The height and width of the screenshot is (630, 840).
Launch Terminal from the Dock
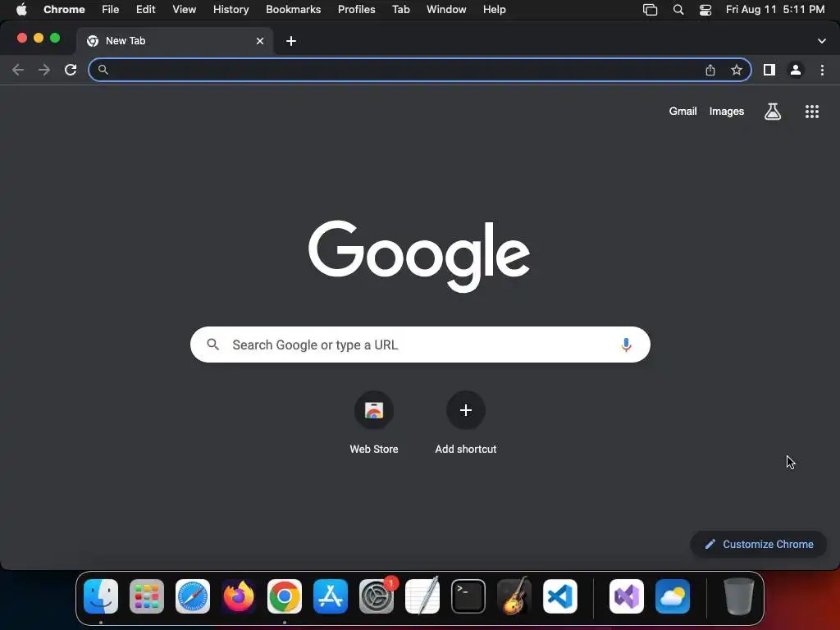pos(468,596)
